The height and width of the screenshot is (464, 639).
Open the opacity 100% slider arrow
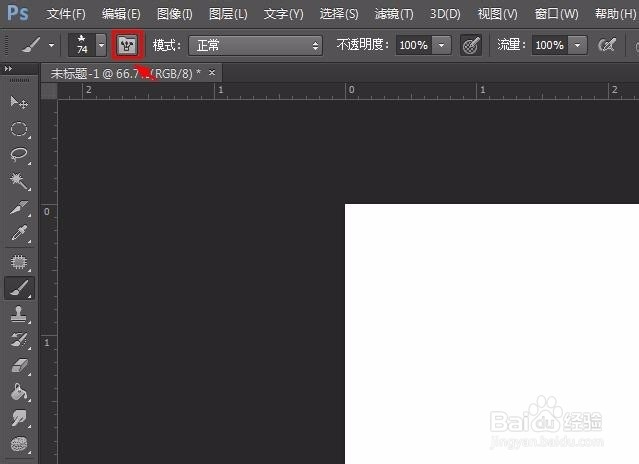click(442, 45)
